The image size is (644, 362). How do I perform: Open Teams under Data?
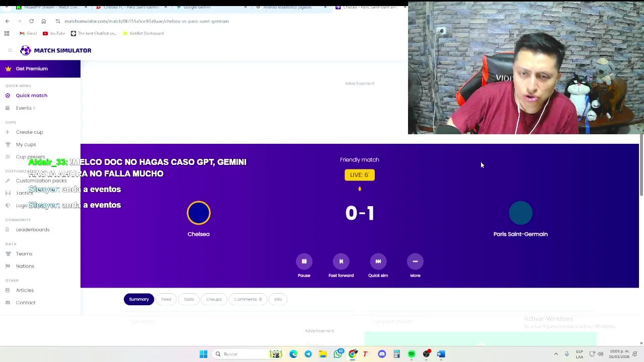click(24, 254)
